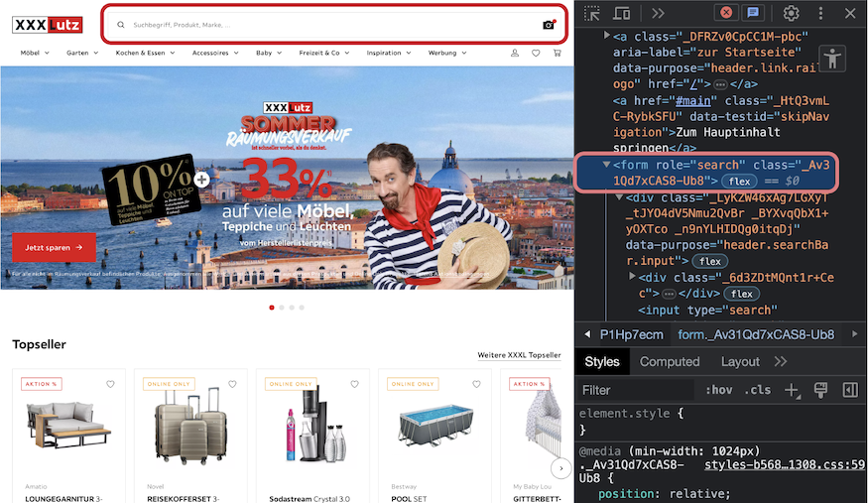Toggle computed styles sidebar icon

tap(850, 390)
